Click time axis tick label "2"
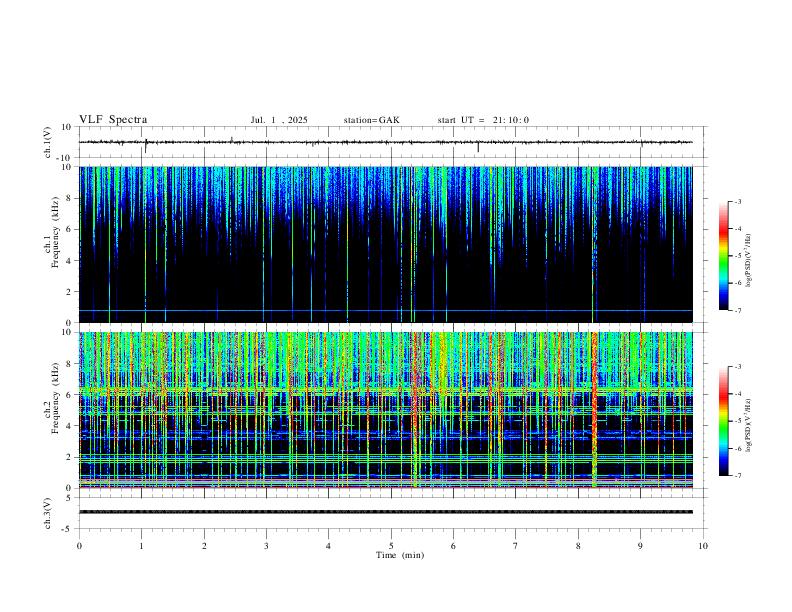Image resolution: width=792 pixels, height=612 pixels. point(204,546)
